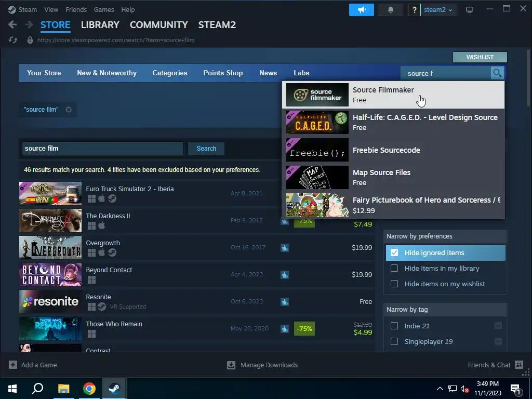The height and width of the screenshot is (399, 532).
Task: Select Freebie Sourcecode suggestion
Action: click(x=393, y=150)
